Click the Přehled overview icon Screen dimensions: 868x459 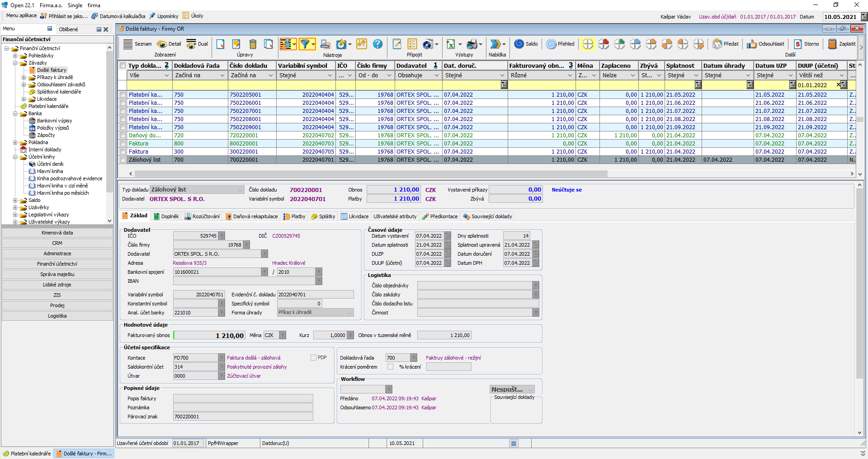click(551, 44)
